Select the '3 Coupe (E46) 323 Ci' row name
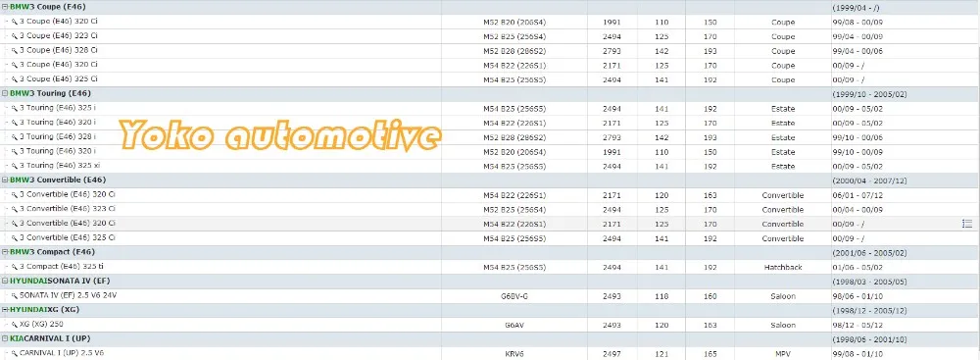The image size is (980, 360). pyautogui.click(x=59, y=35)
